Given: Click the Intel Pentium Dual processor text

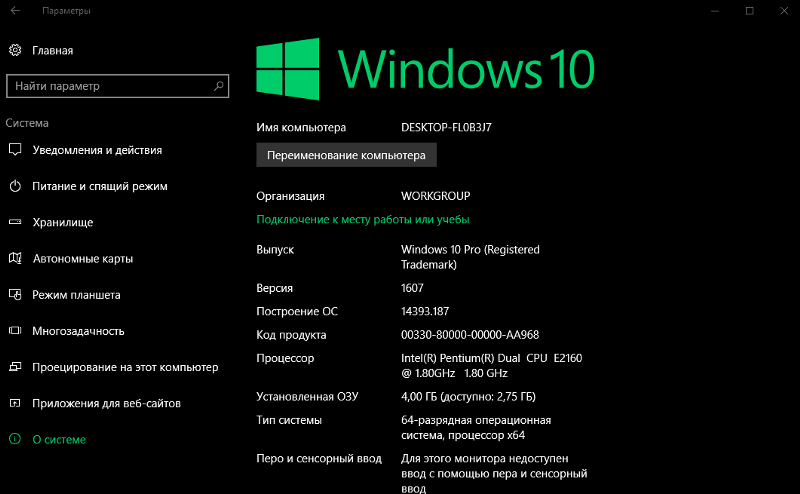Looking at the screenshot, I should [x=491, y=365].
